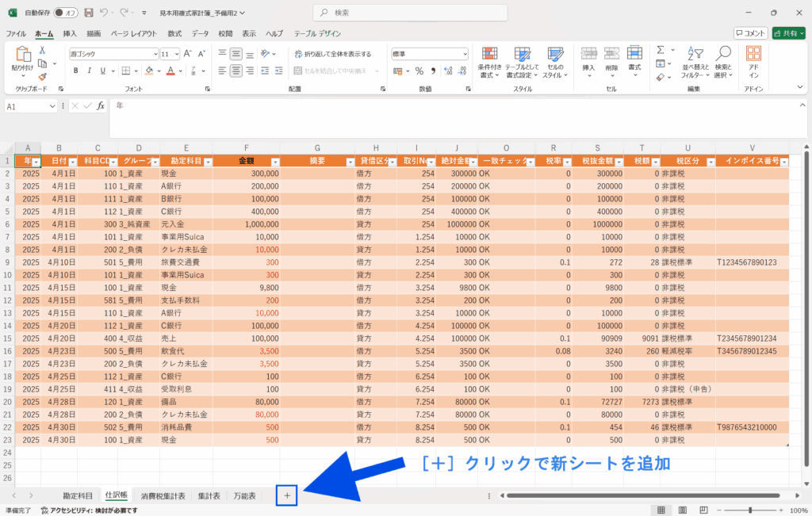Decrease font size with small A icon
Screen dimensions: 812x516
click(202, 53)
